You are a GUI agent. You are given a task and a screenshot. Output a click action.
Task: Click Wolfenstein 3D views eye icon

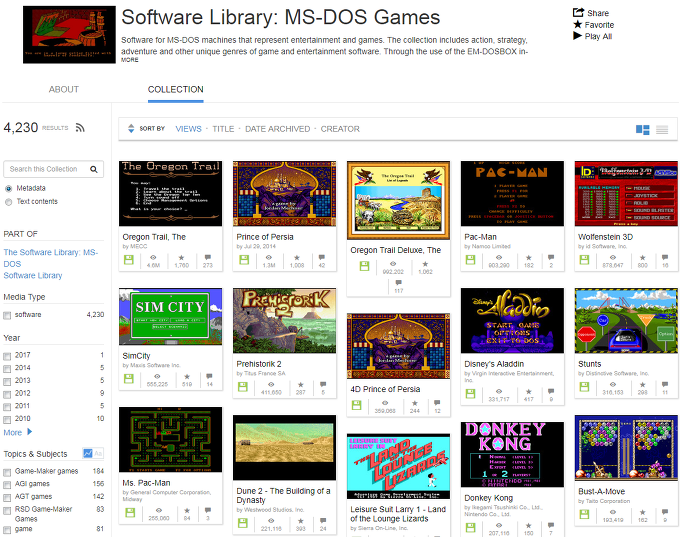tap(612, 257)
